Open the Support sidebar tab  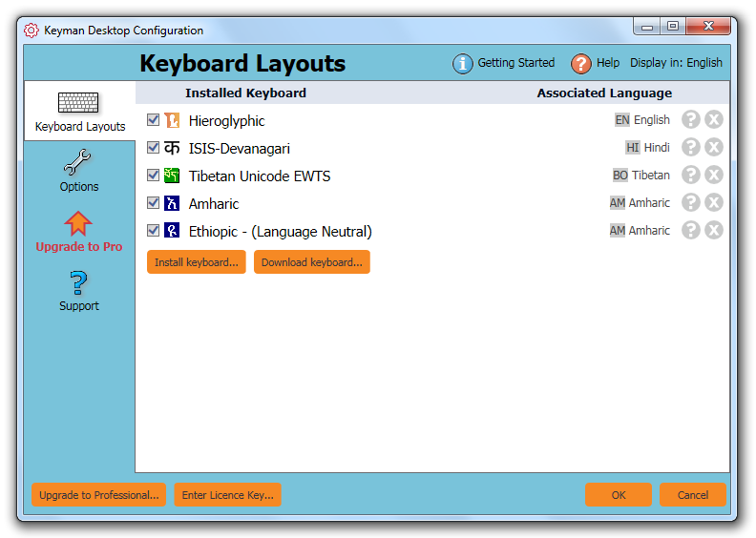click(x=79, y=291)
